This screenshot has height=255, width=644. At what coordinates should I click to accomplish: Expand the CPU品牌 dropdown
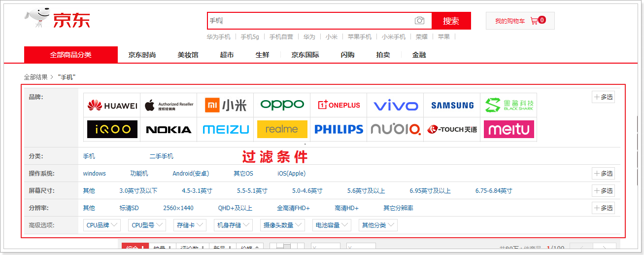tap(102, 225)
